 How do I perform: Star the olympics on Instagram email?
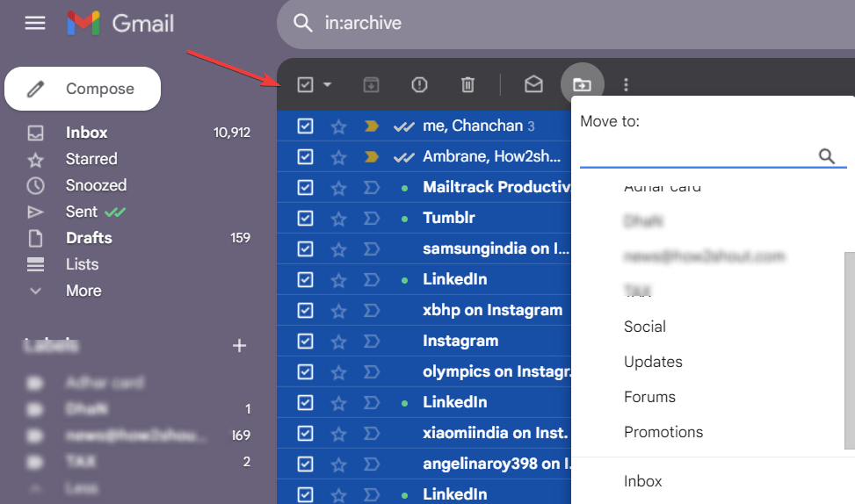click(x=338, y=372)
